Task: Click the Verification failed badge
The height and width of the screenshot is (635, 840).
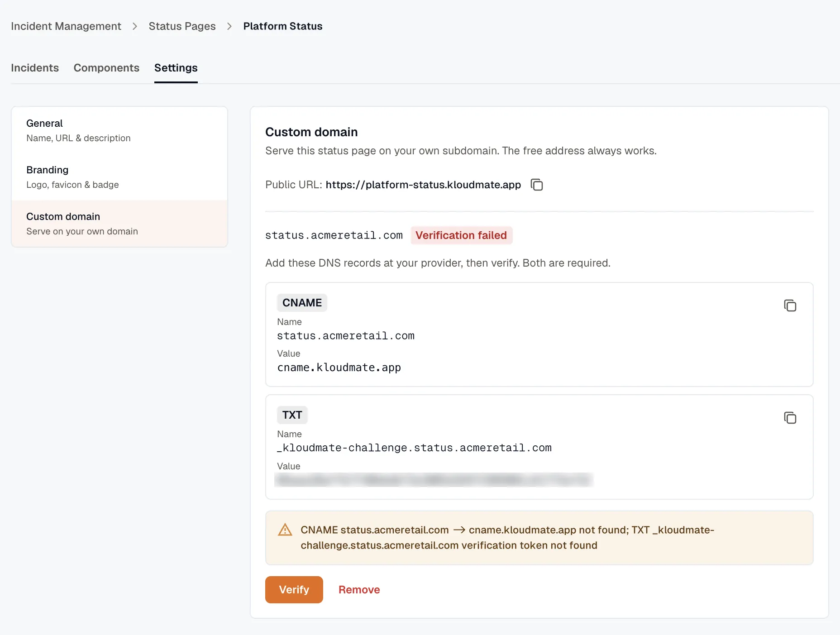Action: click(461, 235)
